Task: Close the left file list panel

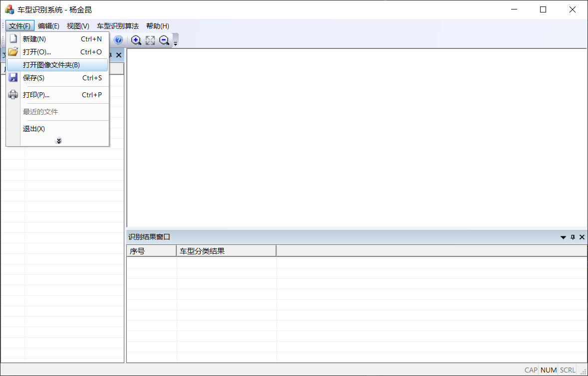Action: [x=119, y=55]
